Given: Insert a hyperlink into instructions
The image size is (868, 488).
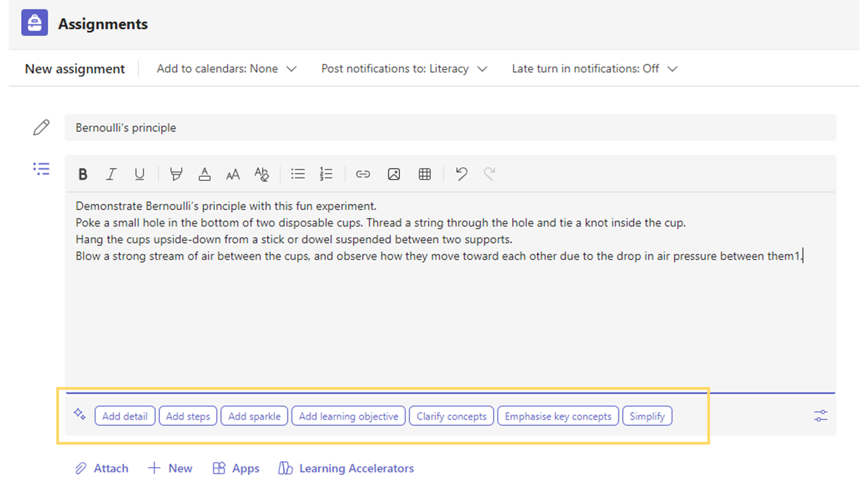Looking at the screenshot, I should (363, 174).
